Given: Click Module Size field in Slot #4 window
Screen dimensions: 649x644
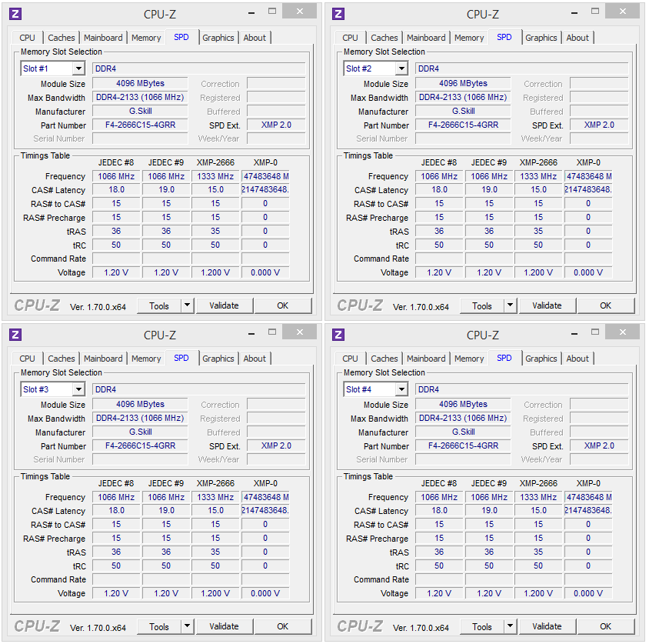Looking at the screenshot, I should [x=463, y=404].
